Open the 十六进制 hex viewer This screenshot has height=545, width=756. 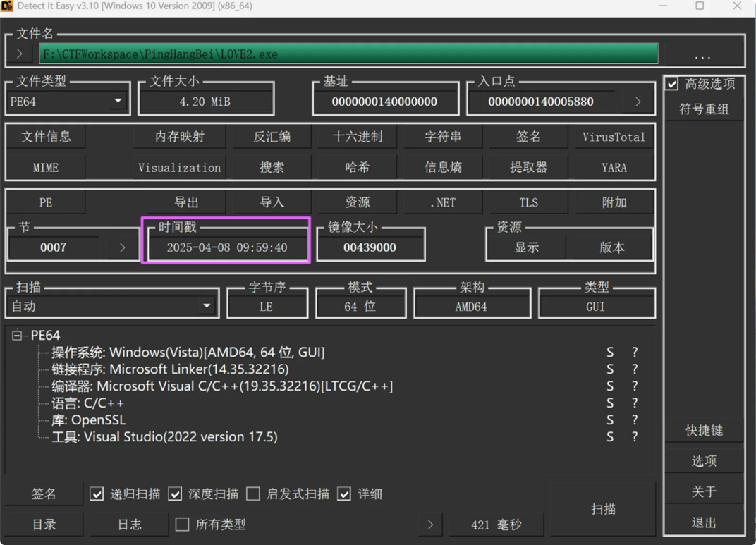click(x=358, y=137)
